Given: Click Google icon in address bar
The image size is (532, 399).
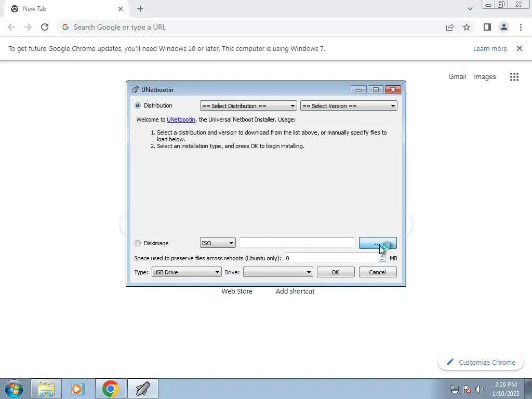Looking at the screenshot, I should point(65,27).
